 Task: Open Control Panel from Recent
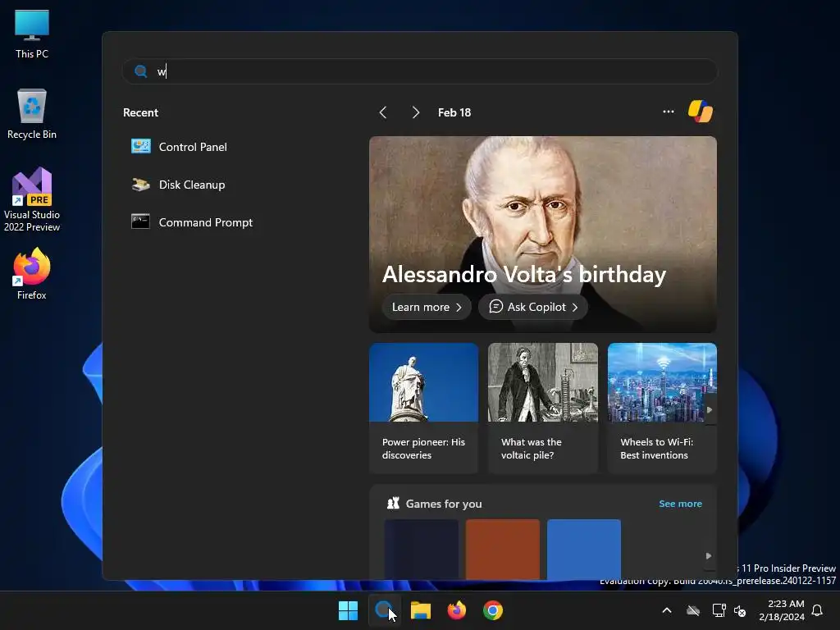[x=180, y=147]
